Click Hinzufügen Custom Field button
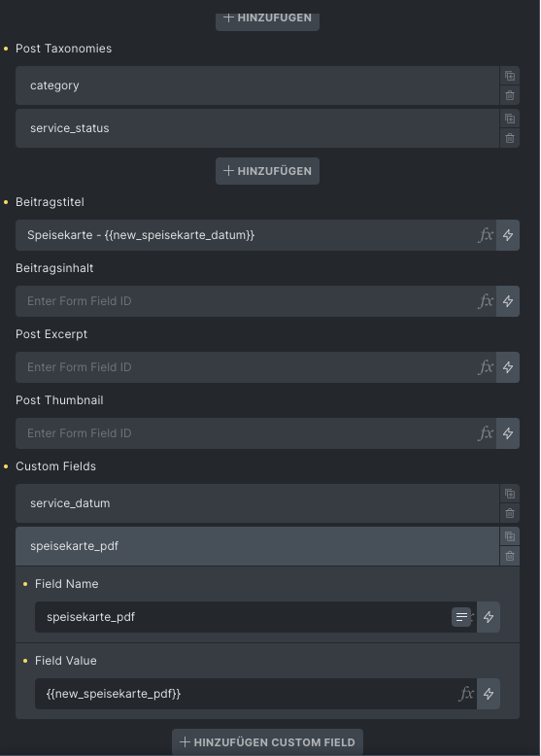The height and width of the screenshot is (756, 541). click(x=267, y=742)
